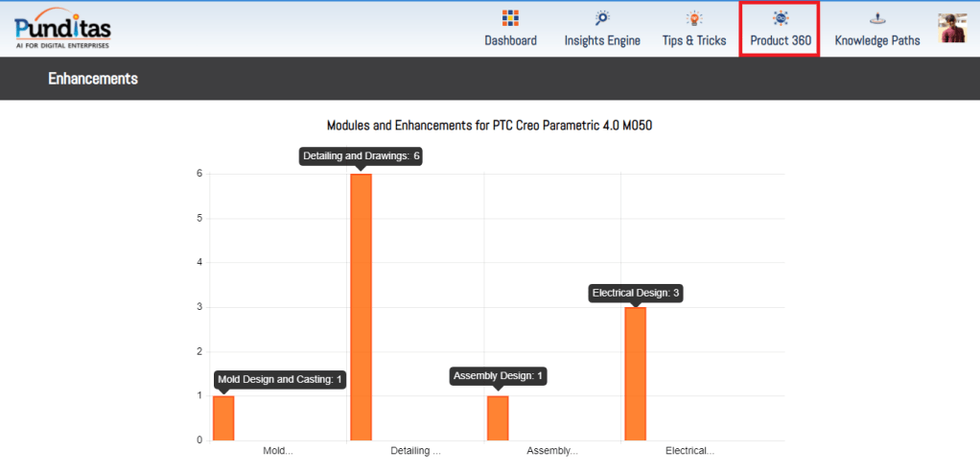Click the Dashboard grid icon
Image resolution: width=980 pixels, height=475 pixels.
pos(510,18)
